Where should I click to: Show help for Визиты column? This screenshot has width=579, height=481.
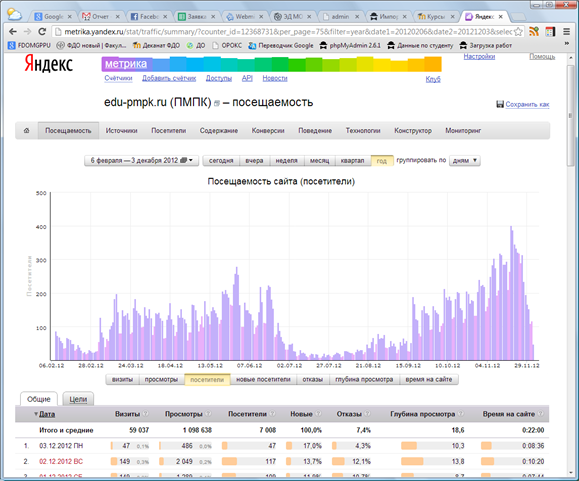point(145,414)
